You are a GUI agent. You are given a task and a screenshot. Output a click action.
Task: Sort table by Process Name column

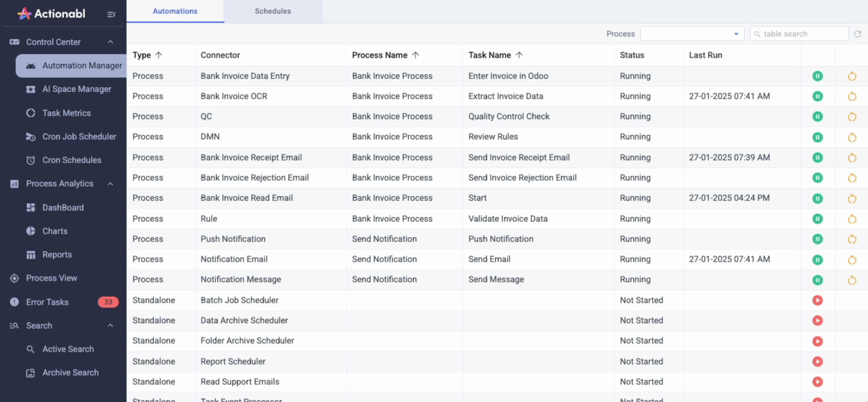pos(379,55)
